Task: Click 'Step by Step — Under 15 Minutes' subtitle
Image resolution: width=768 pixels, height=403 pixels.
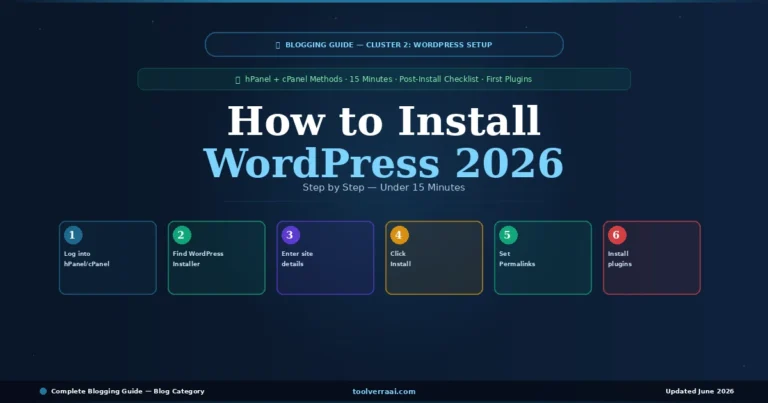Action: (384, 188)
